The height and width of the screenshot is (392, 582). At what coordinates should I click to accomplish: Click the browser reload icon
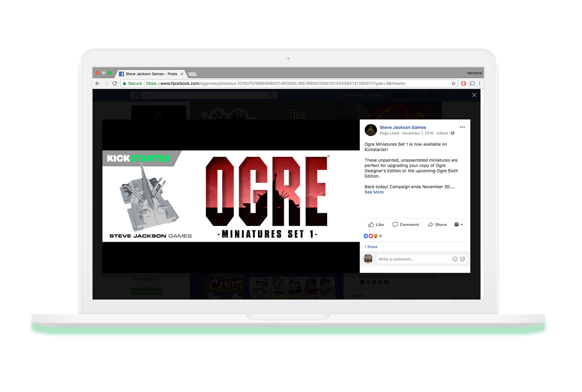click(x=115, y=83)
